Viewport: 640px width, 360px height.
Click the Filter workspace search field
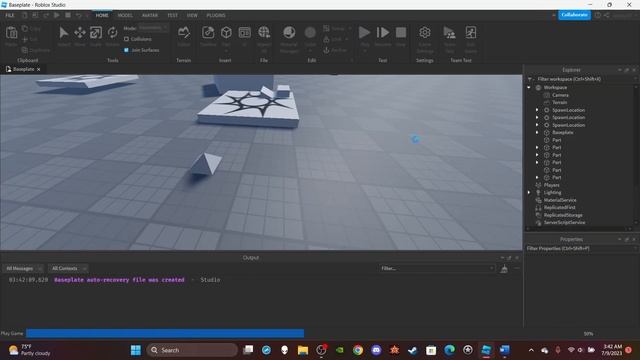pos(583,79)
